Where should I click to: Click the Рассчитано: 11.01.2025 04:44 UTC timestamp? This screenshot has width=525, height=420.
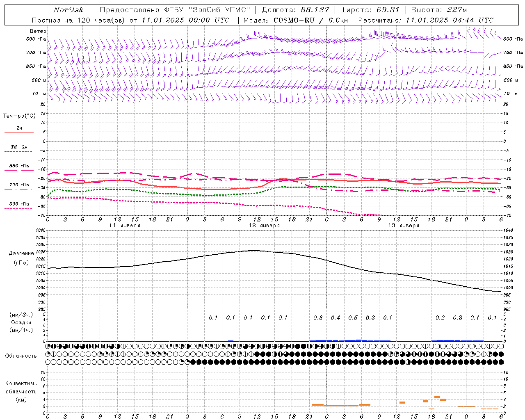426,20
